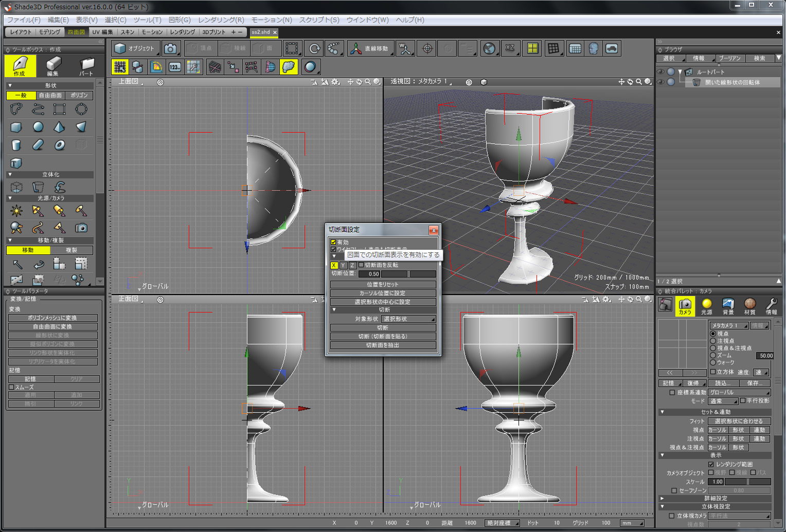The height and width of the screenshot is (532, 786).
Task: Select the ズーム radio option
Action: 713,356
